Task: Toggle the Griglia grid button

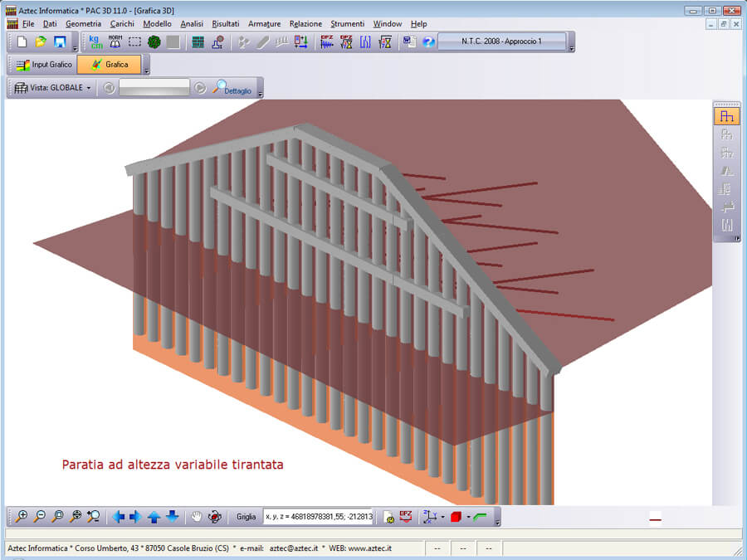Action: click(x=247, y=516)
